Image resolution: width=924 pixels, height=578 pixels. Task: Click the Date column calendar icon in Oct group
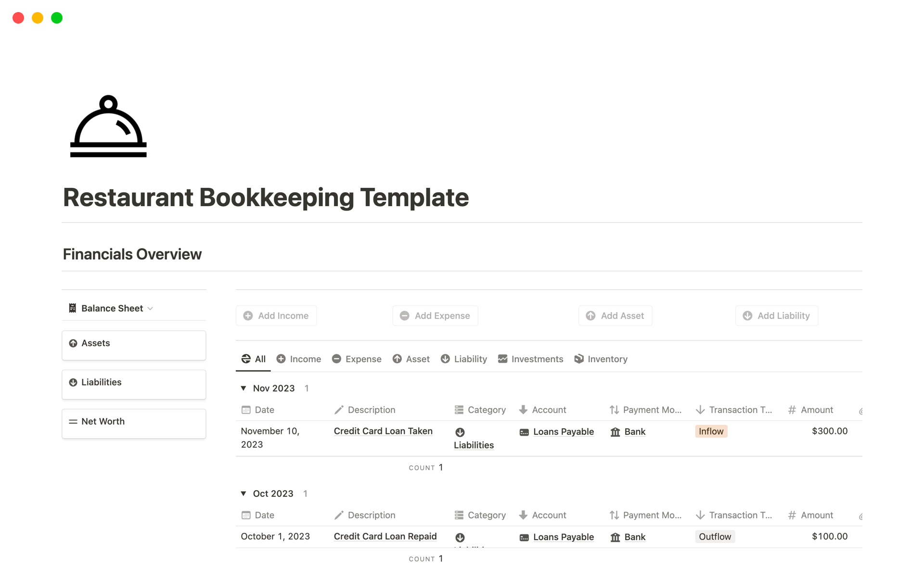coord(246,515)
